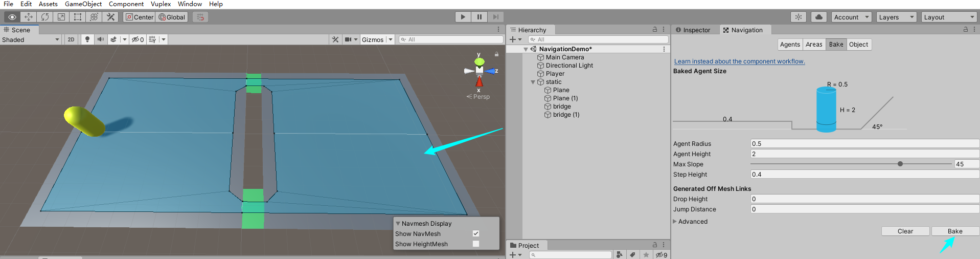Click the Clear navmesh button

(x=905, y=231)
